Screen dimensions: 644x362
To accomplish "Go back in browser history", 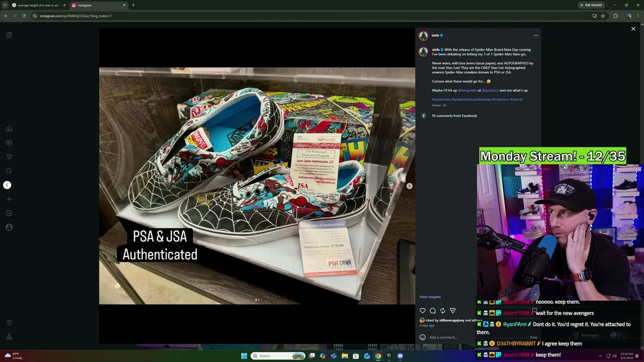I will click(x=6, y=16).
